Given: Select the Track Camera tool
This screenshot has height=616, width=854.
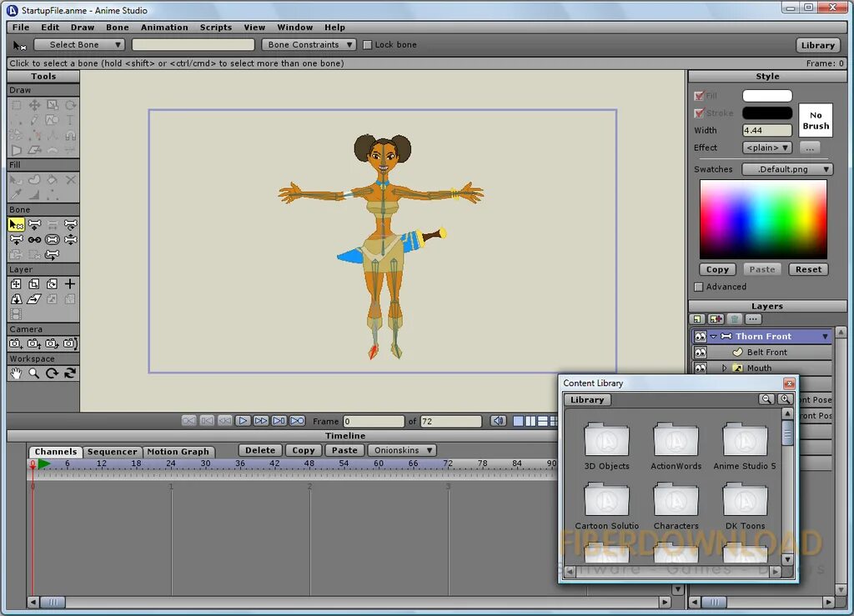Looking at the screenshot, I should pyautogui.click(x=17, y=343).
